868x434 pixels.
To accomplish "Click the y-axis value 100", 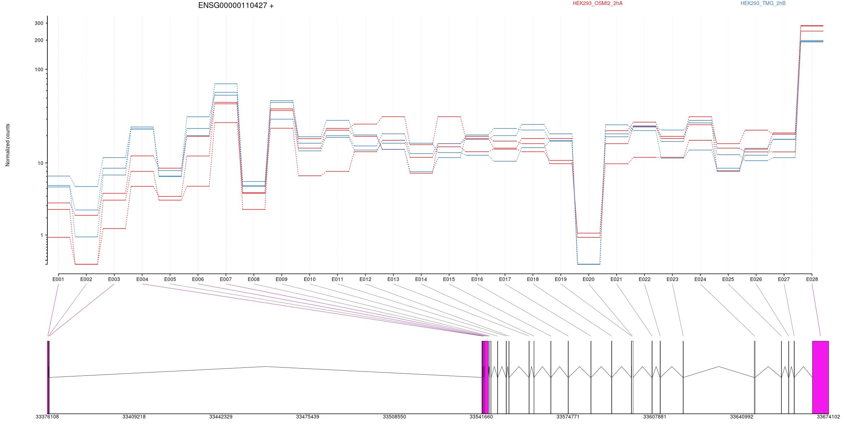I will click(39, 69).
